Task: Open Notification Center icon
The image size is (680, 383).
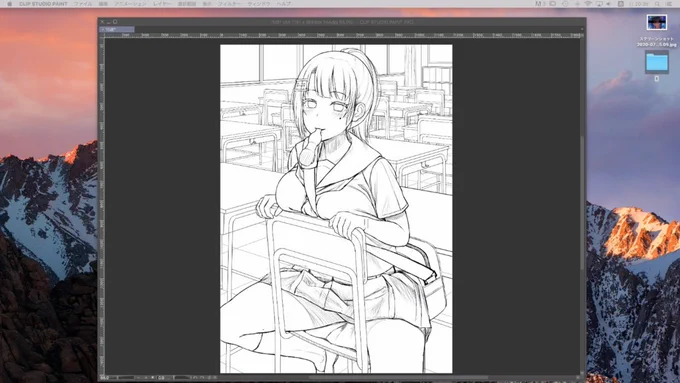Action: (x=669, y=3)
